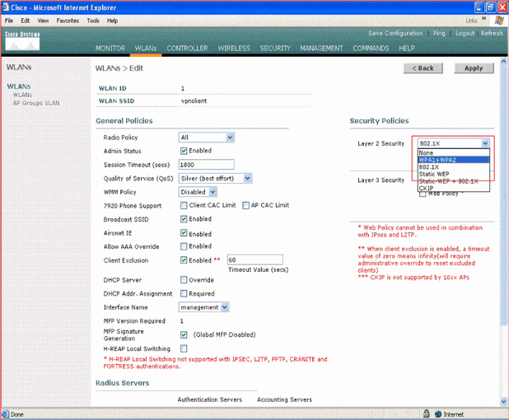Open the WLANs sidebar sub-item

[x=22, y=95]
